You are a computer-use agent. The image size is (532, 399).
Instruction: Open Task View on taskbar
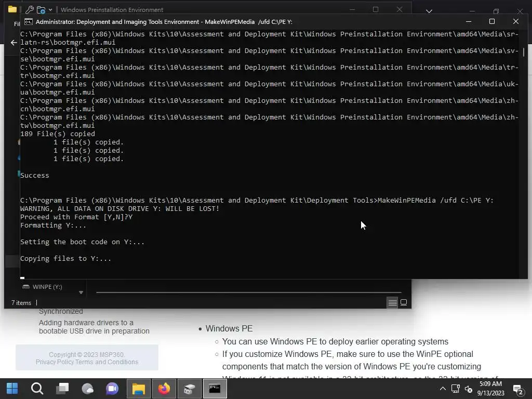coord(62,389)
